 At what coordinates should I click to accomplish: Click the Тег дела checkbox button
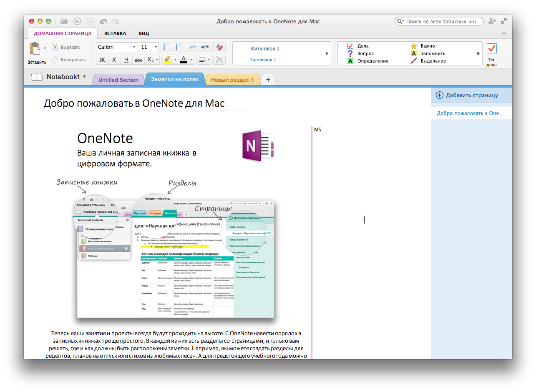point(492,54)
